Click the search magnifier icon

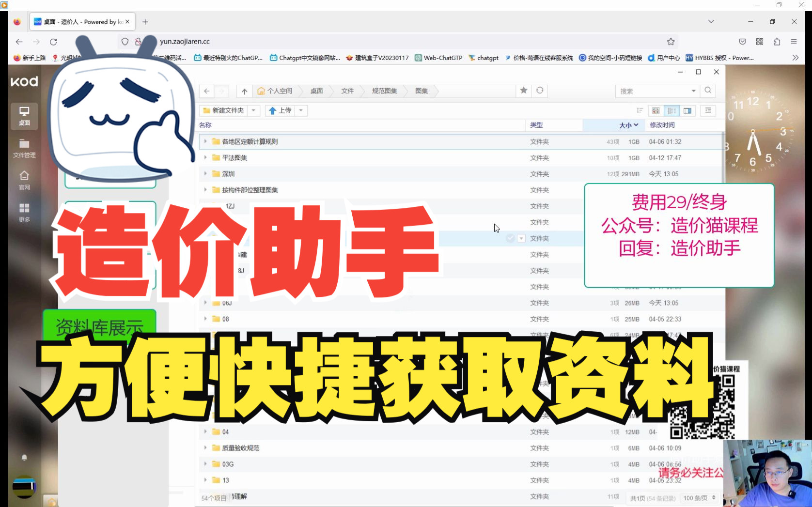point(708,91)
